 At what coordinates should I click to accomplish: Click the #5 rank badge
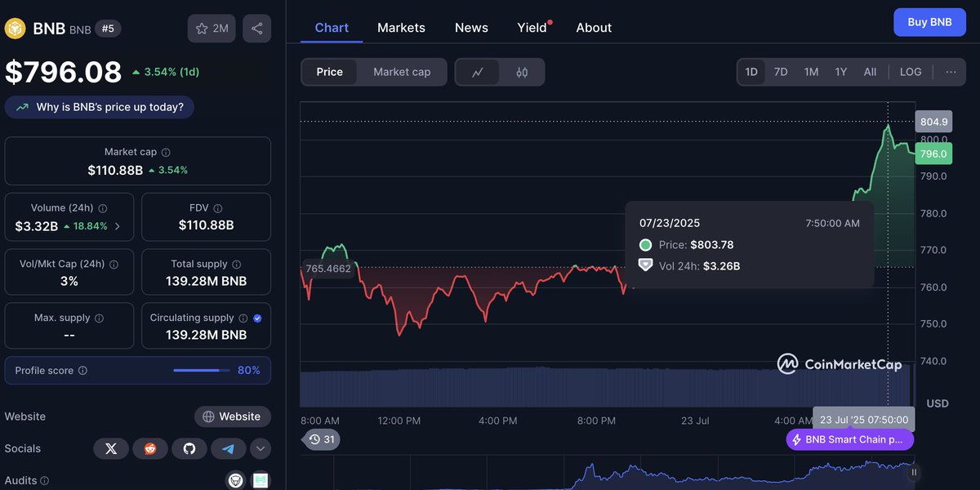pos(108,29)
